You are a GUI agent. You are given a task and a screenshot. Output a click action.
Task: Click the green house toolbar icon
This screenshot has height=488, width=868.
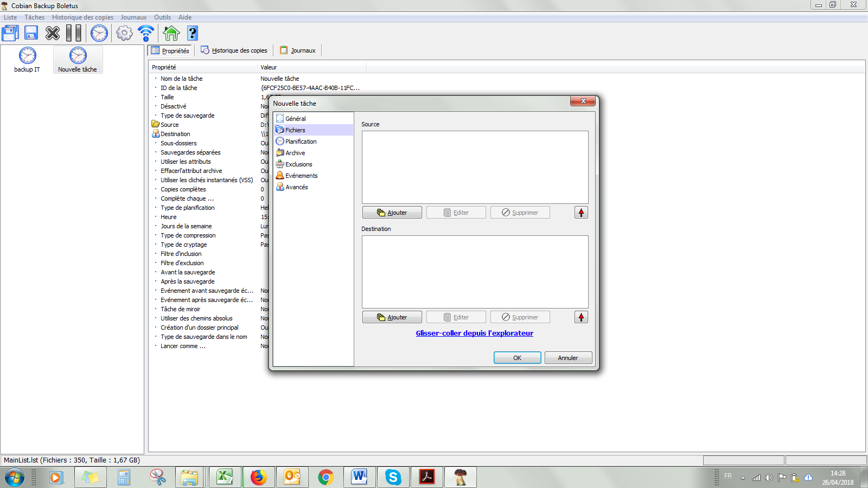click(171, 34)
